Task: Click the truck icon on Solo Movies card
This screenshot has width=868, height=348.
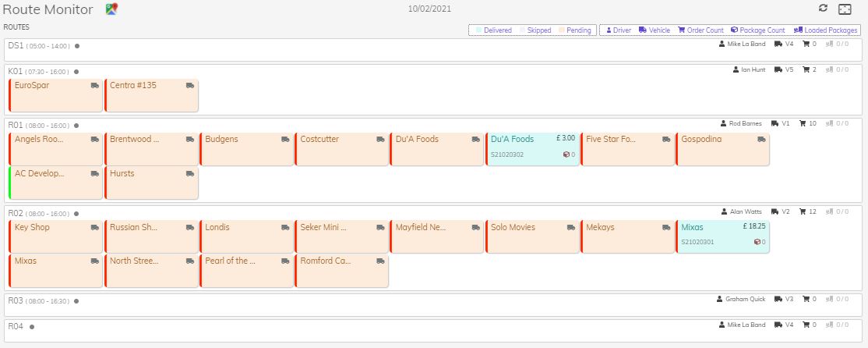Action: click(x=570, y=228)
